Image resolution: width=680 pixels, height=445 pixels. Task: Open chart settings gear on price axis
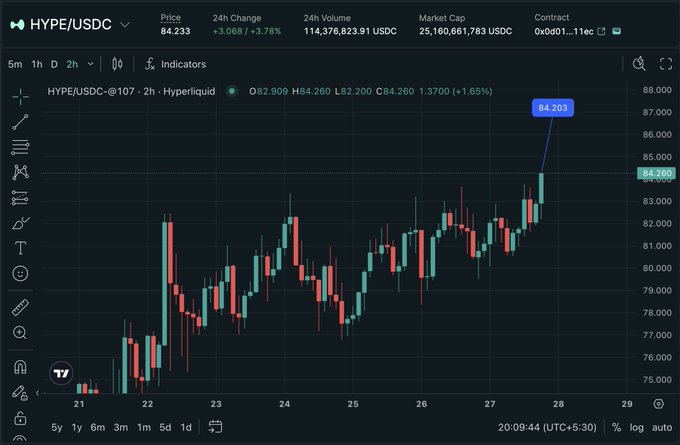click(658, 404)
